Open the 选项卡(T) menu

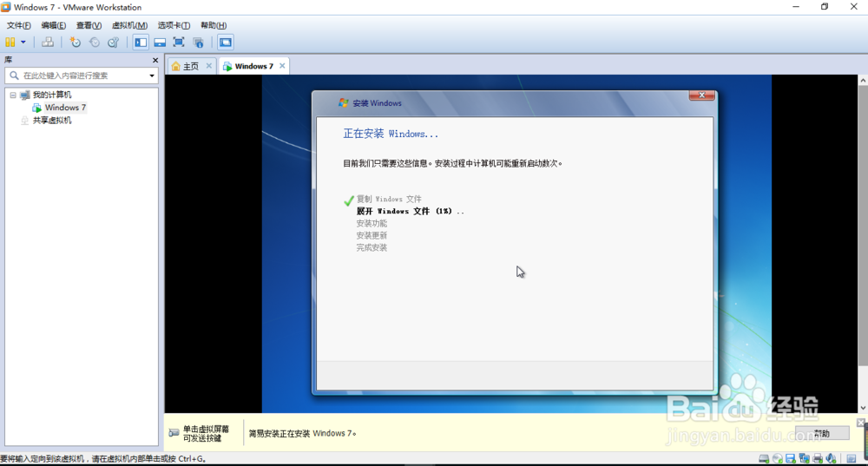pos(174,25)
